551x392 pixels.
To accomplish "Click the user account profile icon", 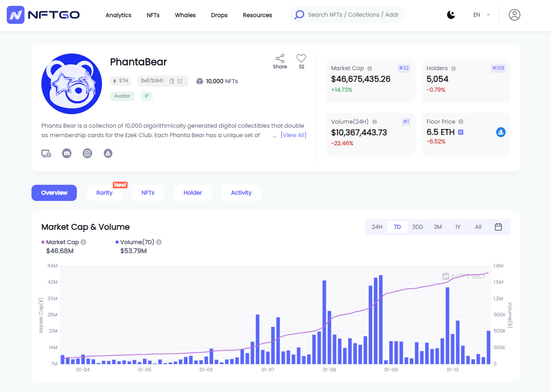I will tap(514, 15).
